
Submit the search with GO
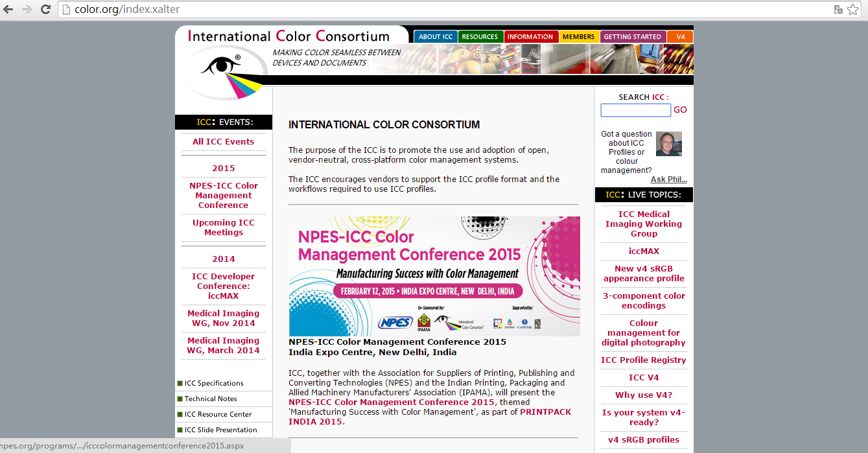pyautogui.click(x=680, y=110)
